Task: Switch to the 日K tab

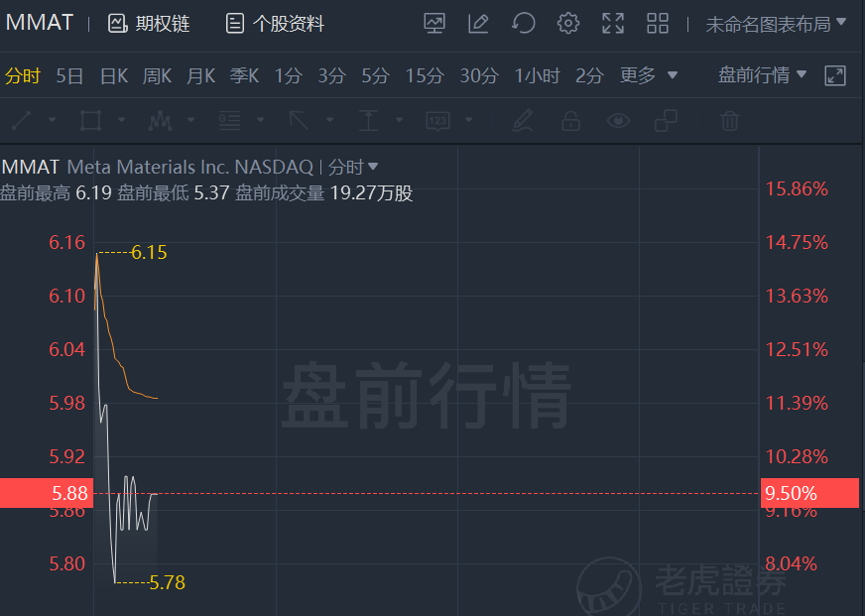Action: tap(114, 75)
